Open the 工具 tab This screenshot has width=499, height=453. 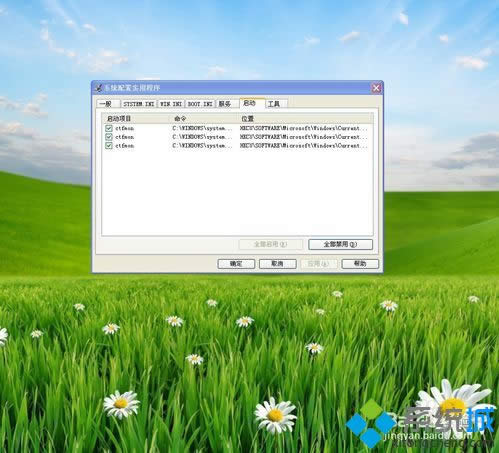276,104
